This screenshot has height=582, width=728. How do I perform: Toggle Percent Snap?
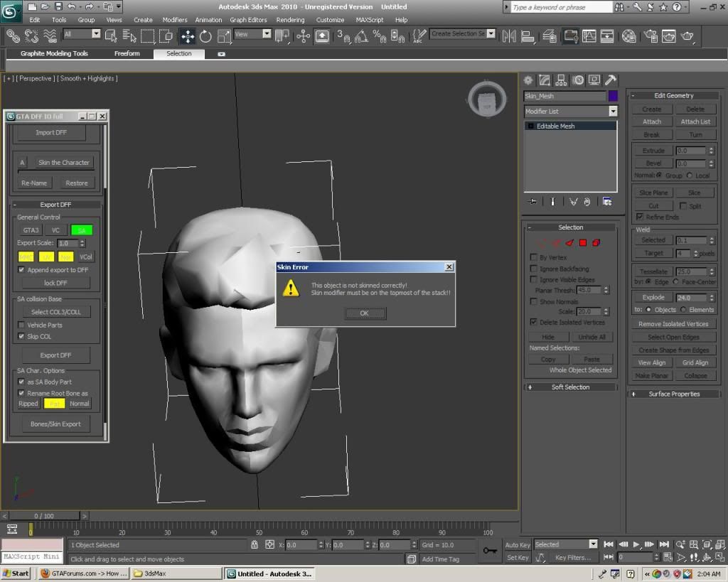(380, 36)
